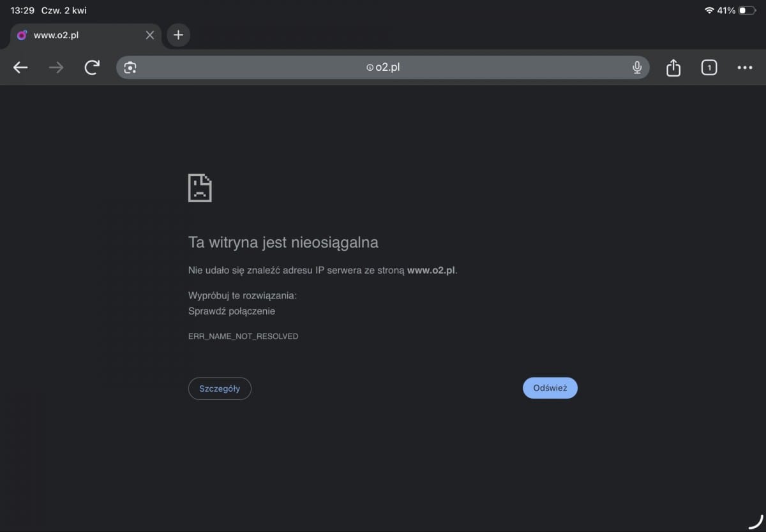
Task: Click the bold www.o2.pl in error message
Action: [431, 270]
